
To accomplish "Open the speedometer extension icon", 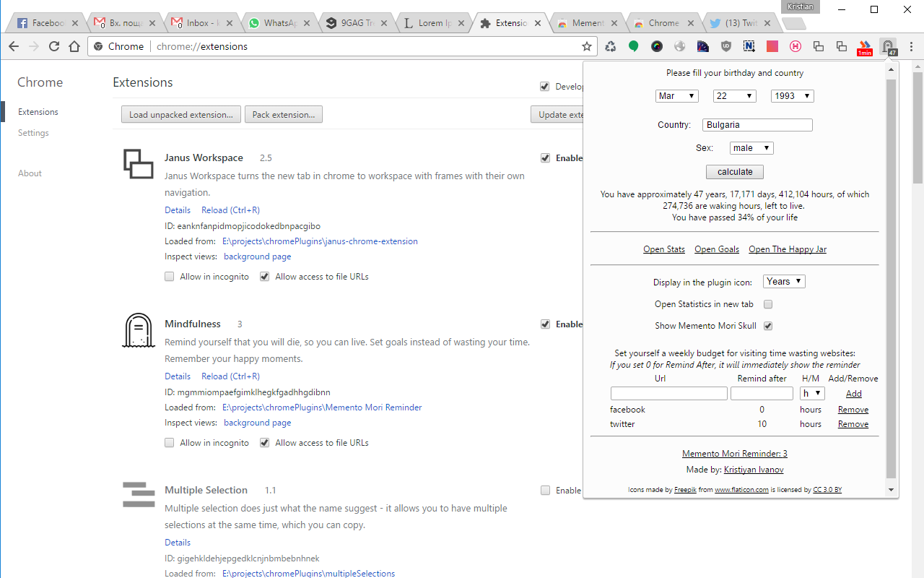I will [x=702, y=45].
